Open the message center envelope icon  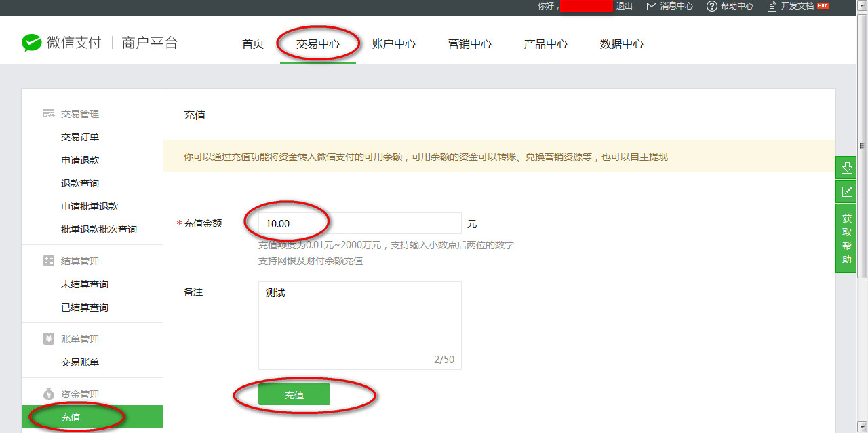652,6
